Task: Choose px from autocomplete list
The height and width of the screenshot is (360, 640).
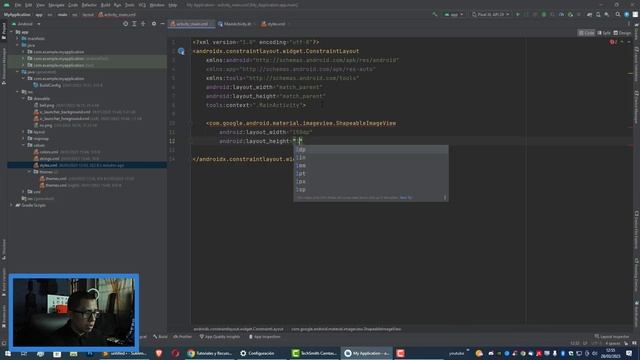Action: [371, 182]
